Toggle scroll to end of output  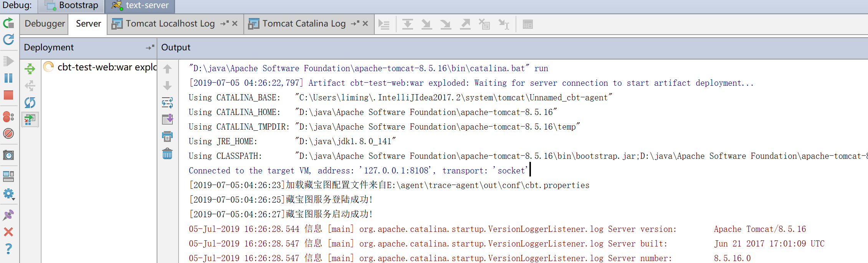[x=167, y=120]
